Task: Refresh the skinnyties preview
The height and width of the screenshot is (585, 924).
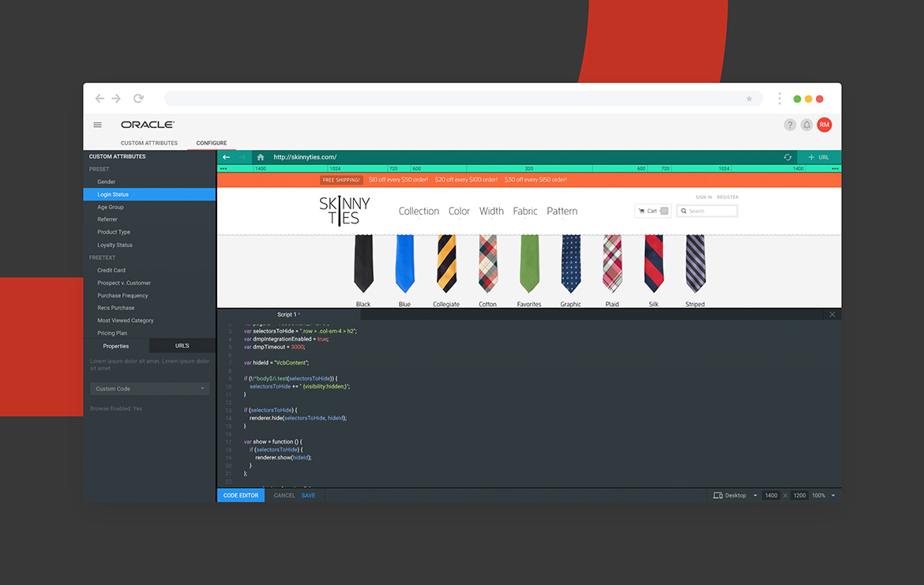Action: click(787, 157)
